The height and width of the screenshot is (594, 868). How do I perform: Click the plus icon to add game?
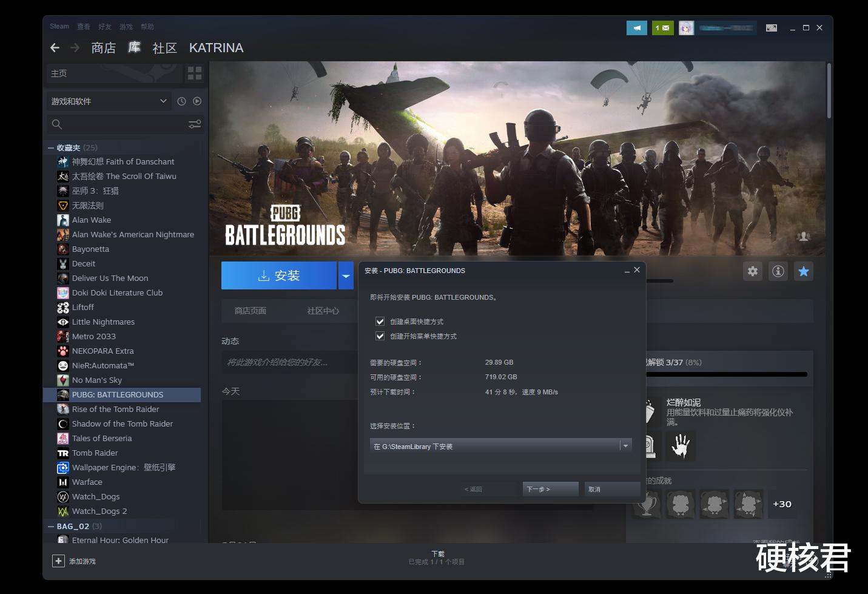[58, 561]
